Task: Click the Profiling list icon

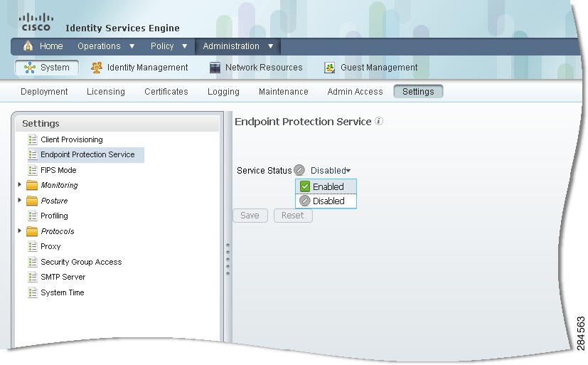Action: click(33, 216)
